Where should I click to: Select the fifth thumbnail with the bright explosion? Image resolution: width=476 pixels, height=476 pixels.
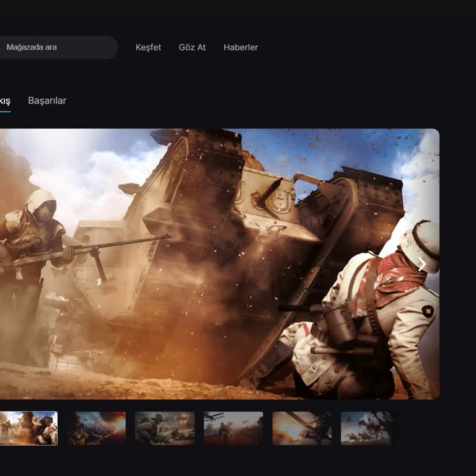302,428
